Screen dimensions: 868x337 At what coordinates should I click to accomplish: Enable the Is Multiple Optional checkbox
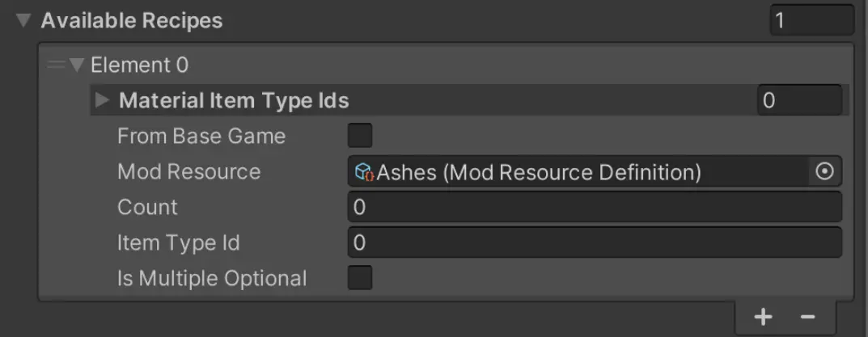pyautogui.click(x=360, y=278)
